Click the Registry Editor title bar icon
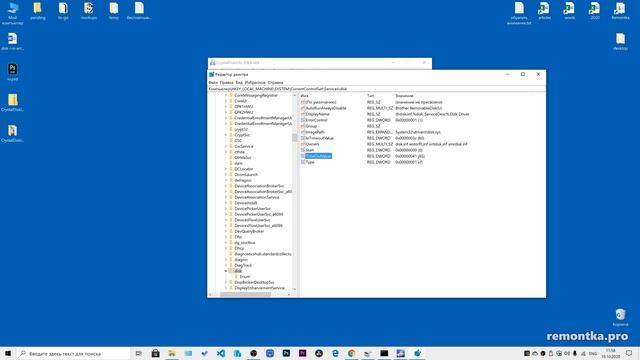 pos(211,74)
